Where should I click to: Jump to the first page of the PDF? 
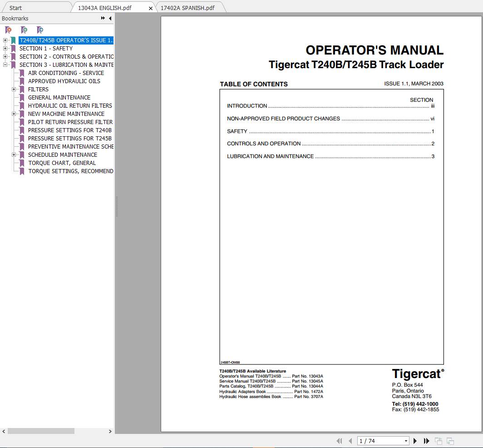[x=340, y=441]
